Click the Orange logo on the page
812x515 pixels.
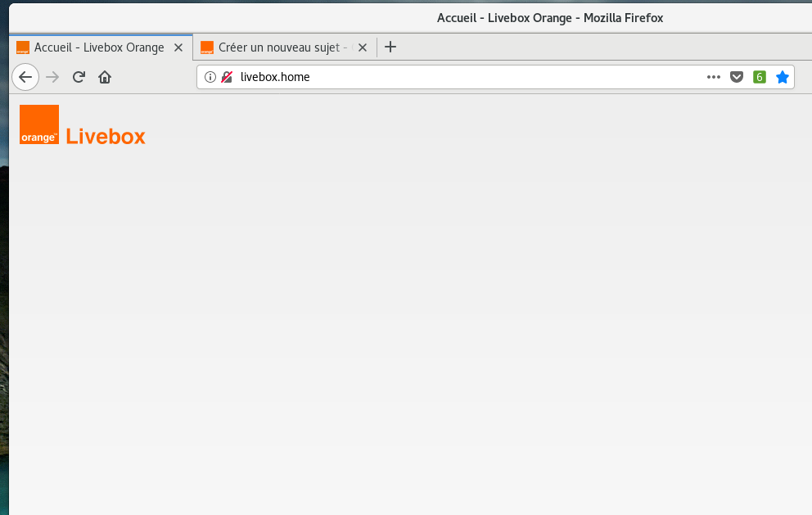pos(39,124)
